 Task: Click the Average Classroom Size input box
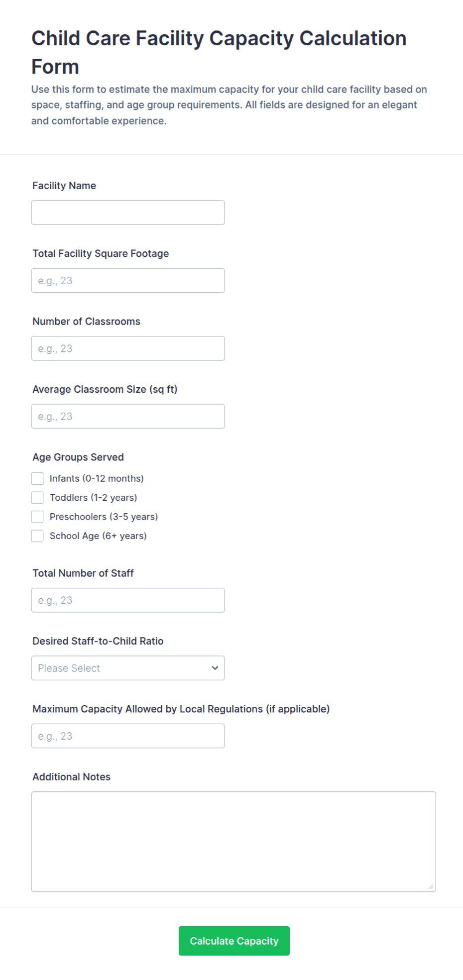pyautogui.click(x=128, y=416)
